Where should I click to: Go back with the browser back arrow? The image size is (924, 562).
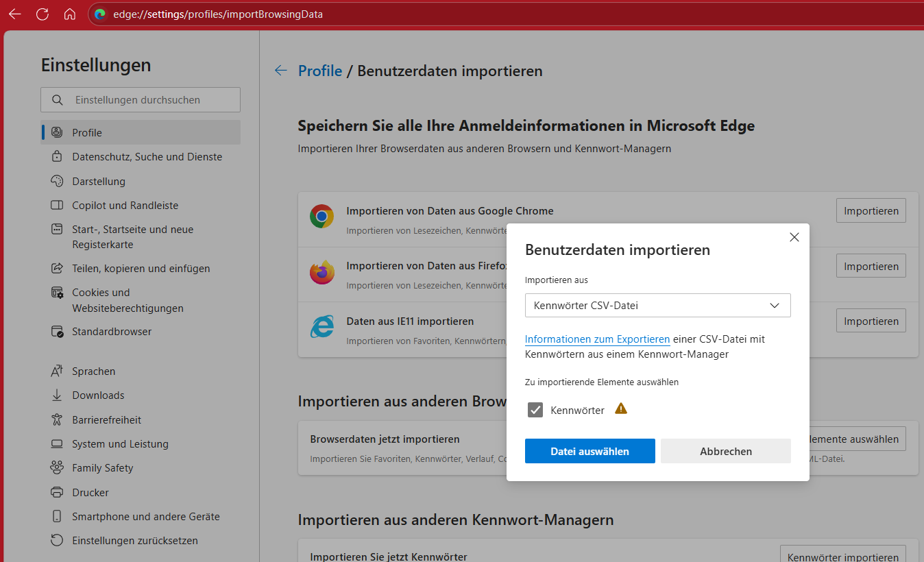pos(14,14)
